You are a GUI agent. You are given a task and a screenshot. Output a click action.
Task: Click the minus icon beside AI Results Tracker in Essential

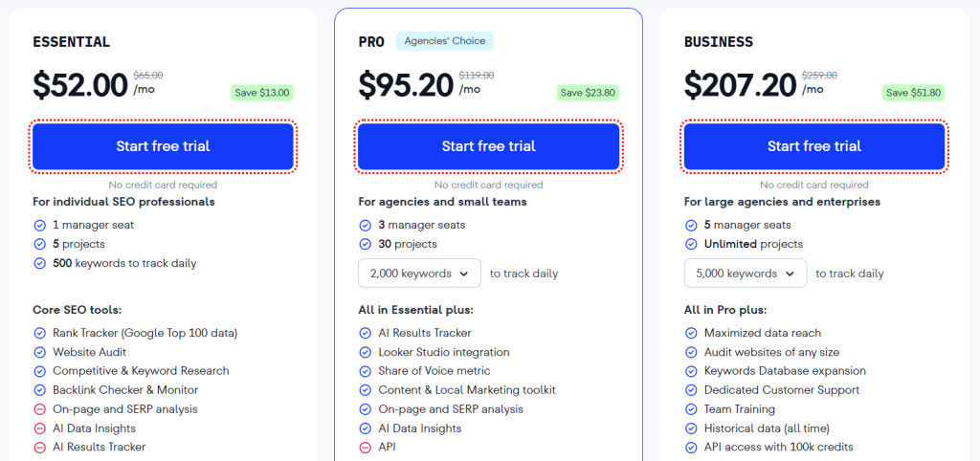point(40,447)
